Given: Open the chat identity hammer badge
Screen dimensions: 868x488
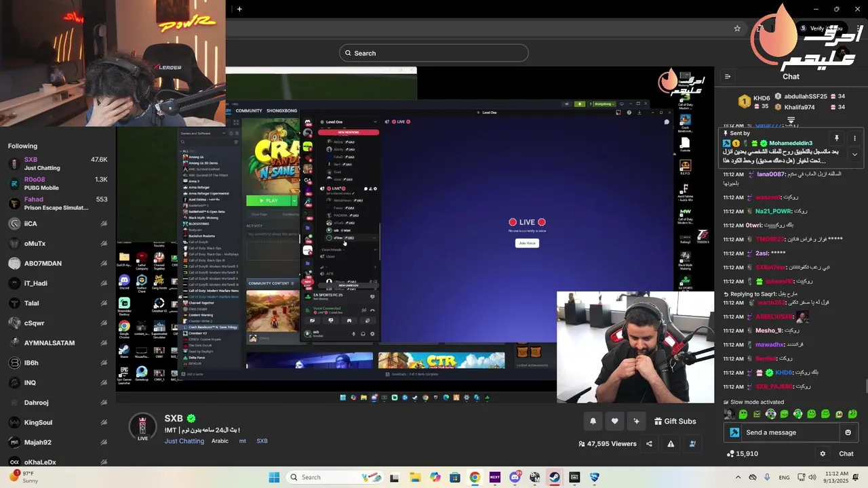Looking at the screenshot, I should [x=734, y=432].
